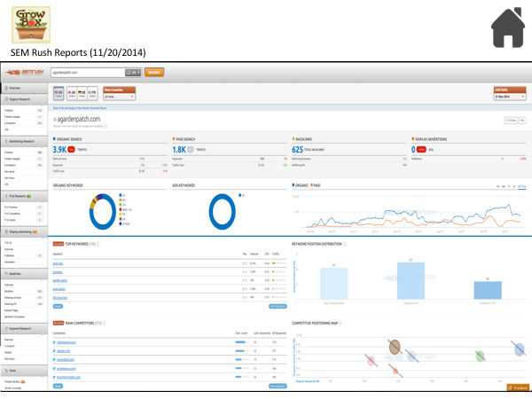Open the Live Data date dropdown
This screenshot has width=532, height=399.
click(x=510, y=97)
